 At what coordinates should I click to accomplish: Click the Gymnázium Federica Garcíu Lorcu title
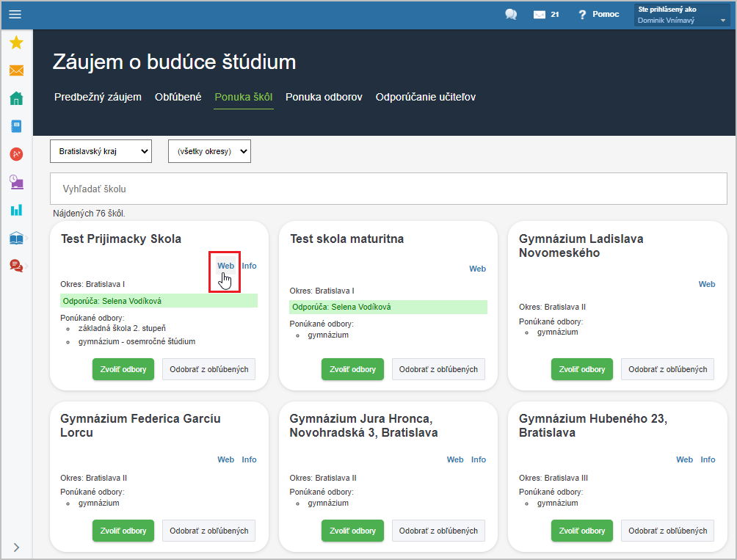click(x=140, y=425)
